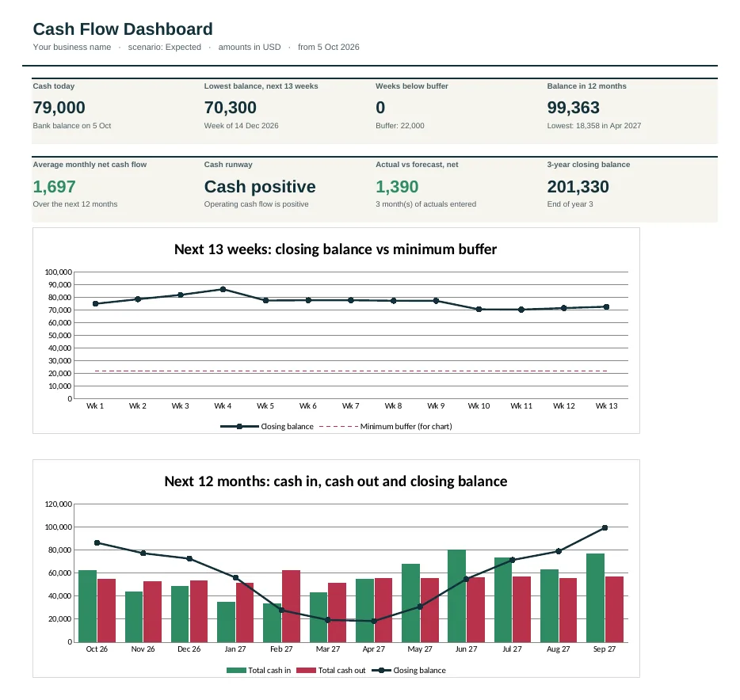The image size is (740, 700).
Task: Click '3 month(s) of actuals entered' caption
Action: (425, 204)
